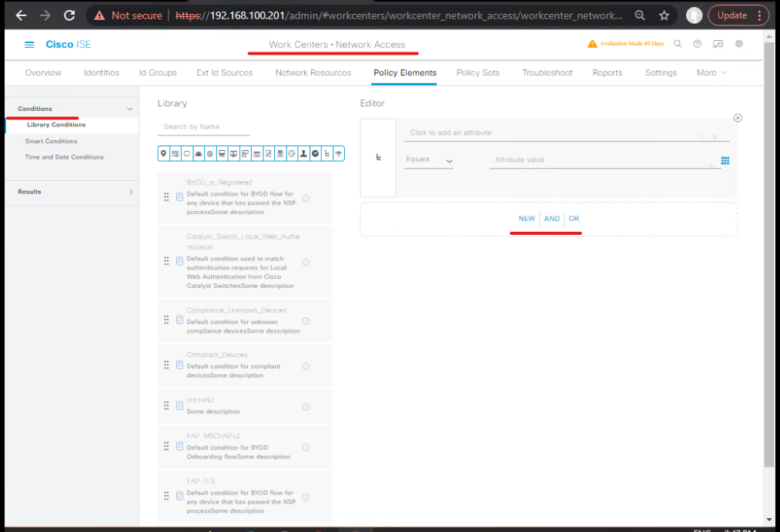The width and height of the screenshot is (780, 532).
Task: Click the AND operator button
Action: pos(551,219)
